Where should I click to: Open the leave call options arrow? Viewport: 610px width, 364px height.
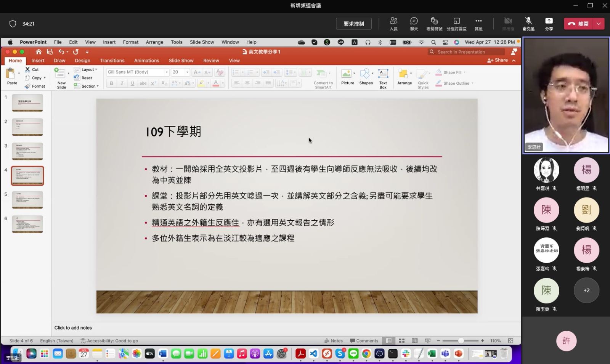click(599, 24)
